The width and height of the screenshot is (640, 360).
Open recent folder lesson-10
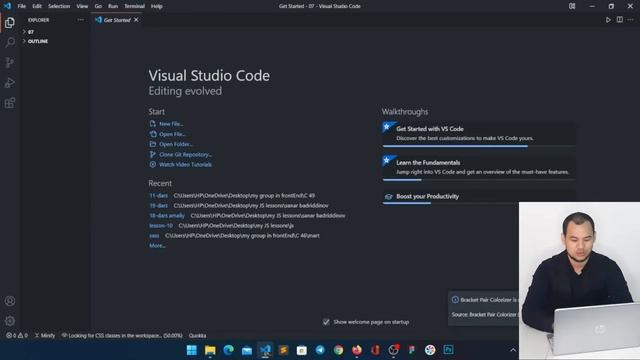point(161,226)
